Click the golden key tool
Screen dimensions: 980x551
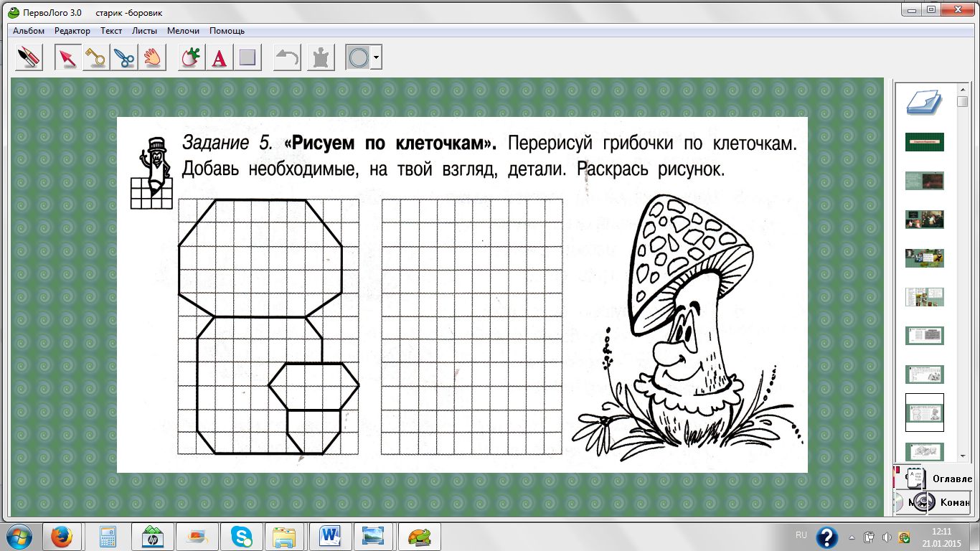(x=96, y=57)
